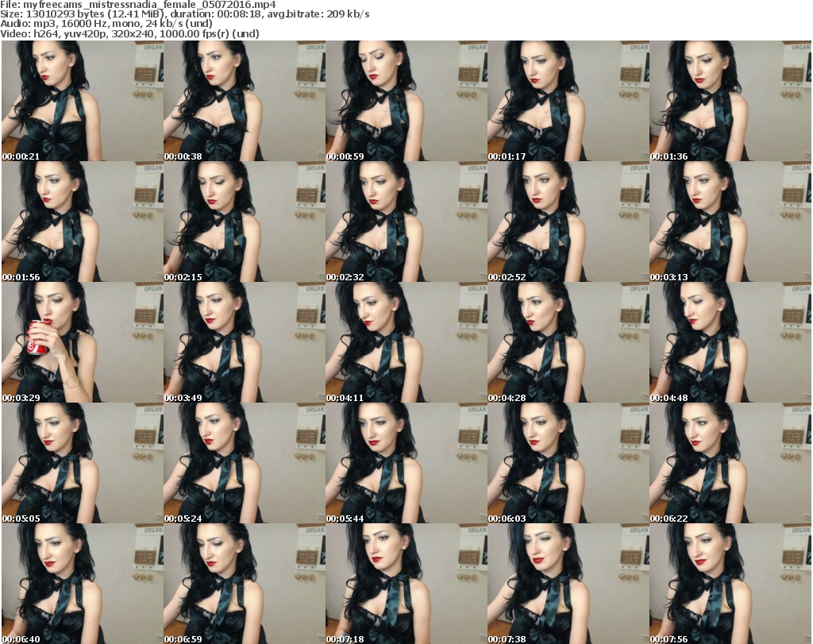Click the Audio mp3 info line
This screenshot has width=813, height=644.
coord(106,24)
